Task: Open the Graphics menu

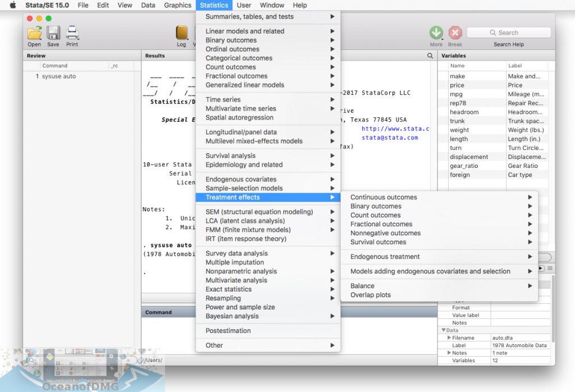Action: pyautogui.click(x=177, y=5)
